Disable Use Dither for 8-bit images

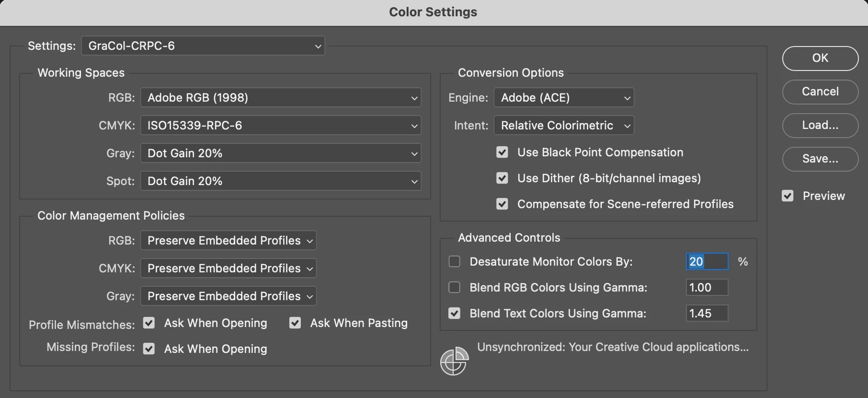[502, 178]
